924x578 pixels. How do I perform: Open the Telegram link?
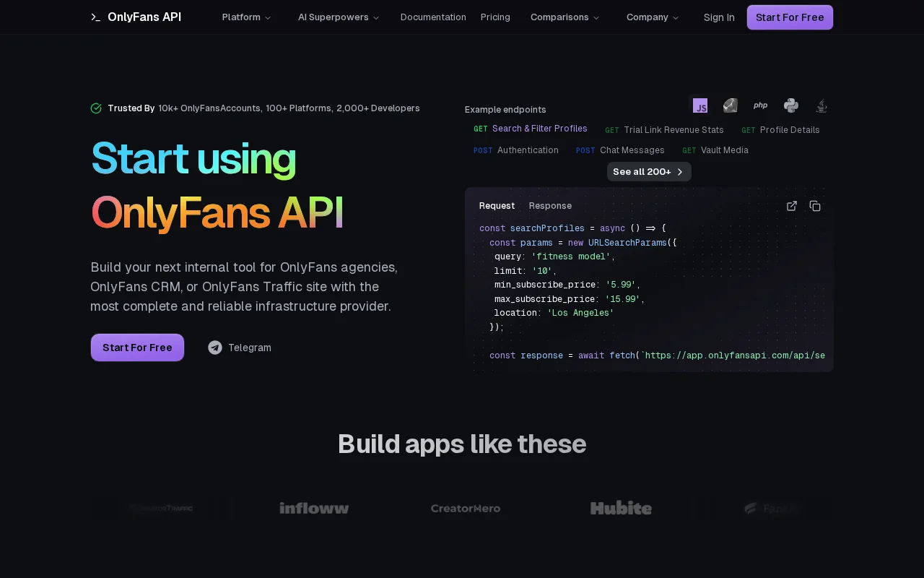tap(240, 348)
